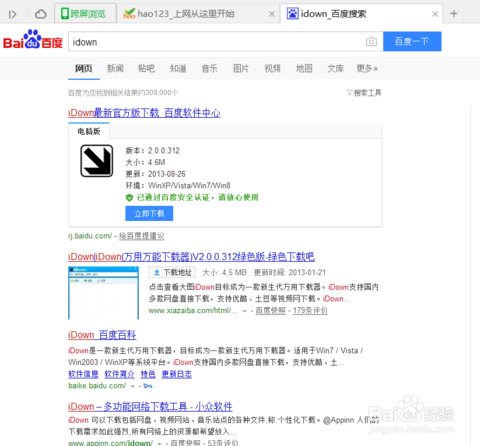Select the 网页 category tab
The width and height of the screenshot is (480, 446).
pos(84,69)
